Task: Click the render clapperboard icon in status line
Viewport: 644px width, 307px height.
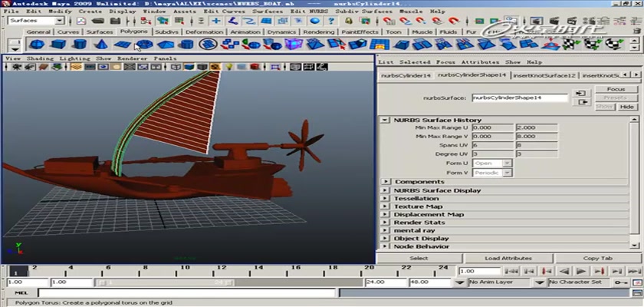Action: [554, 21]
